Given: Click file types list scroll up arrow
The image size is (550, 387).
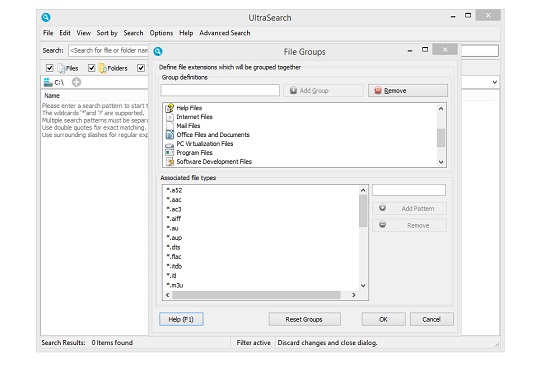Looking at the screenshot, I should point(363,190).
